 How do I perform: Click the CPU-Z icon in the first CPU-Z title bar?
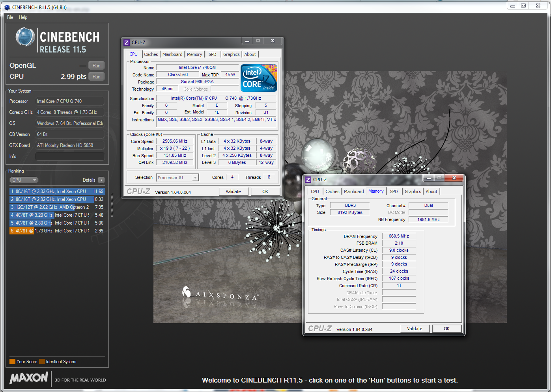(x=127, y=42)
